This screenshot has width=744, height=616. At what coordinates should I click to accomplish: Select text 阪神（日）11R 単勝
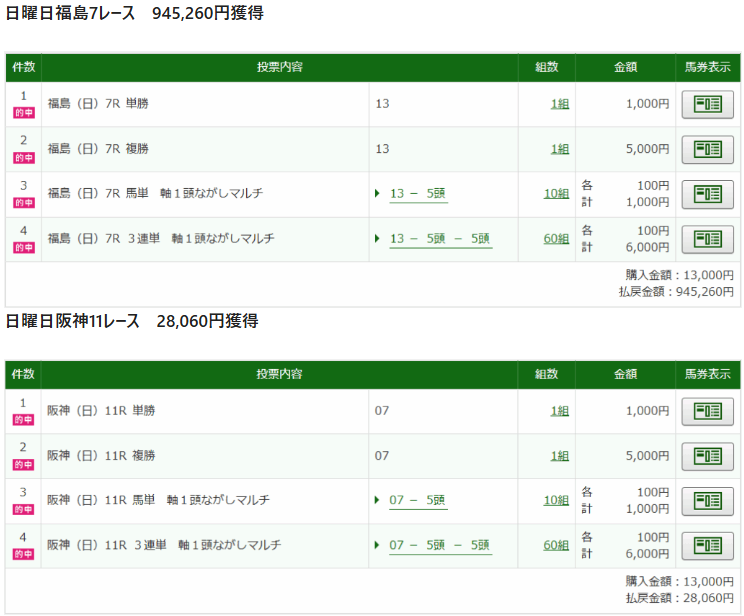pyautogui.click(x=101, y=411)
